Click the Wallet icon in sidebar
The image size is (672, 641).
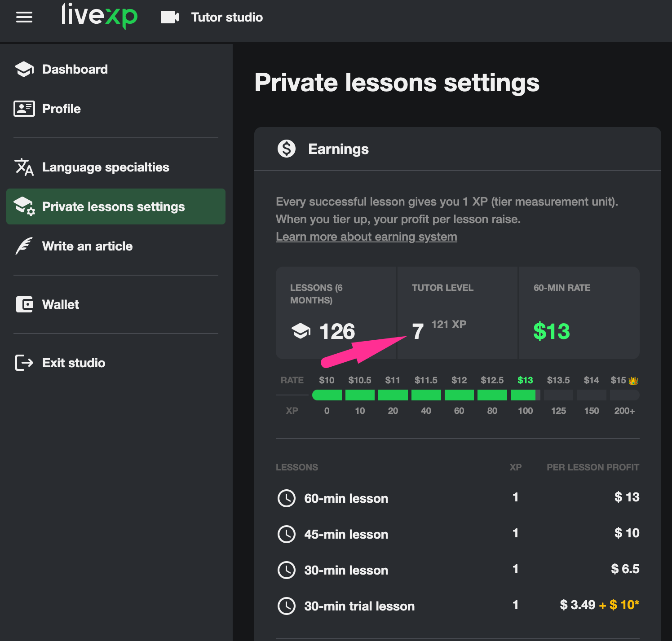tap(24, 304)
